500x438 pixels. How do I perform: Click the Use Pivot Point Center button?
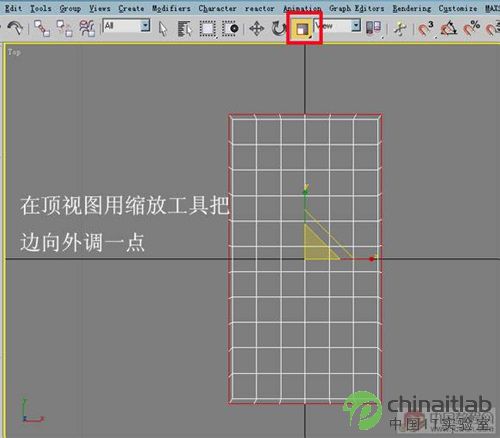373,28
